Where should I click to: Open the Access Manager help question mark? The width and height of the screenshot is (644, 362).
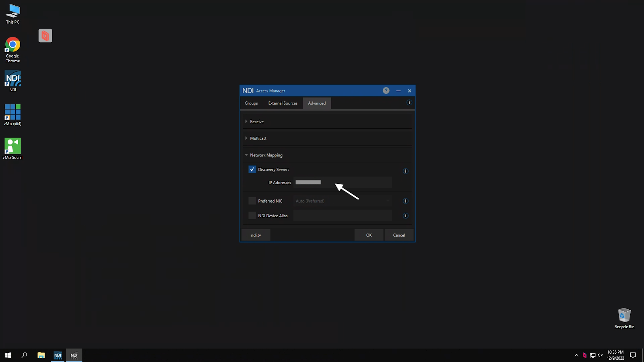(386, 90)
